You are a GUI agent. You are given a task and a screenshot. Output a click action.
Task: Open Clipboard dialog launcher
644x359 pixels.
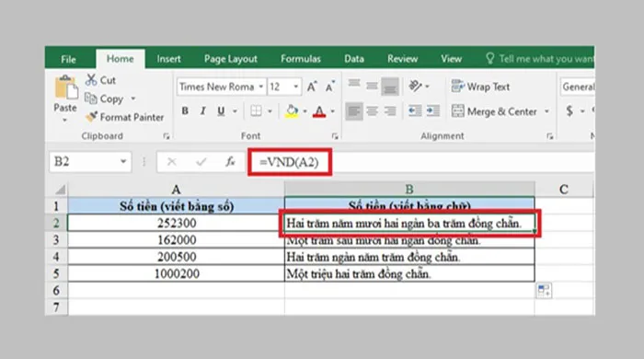tap(167, 136)
